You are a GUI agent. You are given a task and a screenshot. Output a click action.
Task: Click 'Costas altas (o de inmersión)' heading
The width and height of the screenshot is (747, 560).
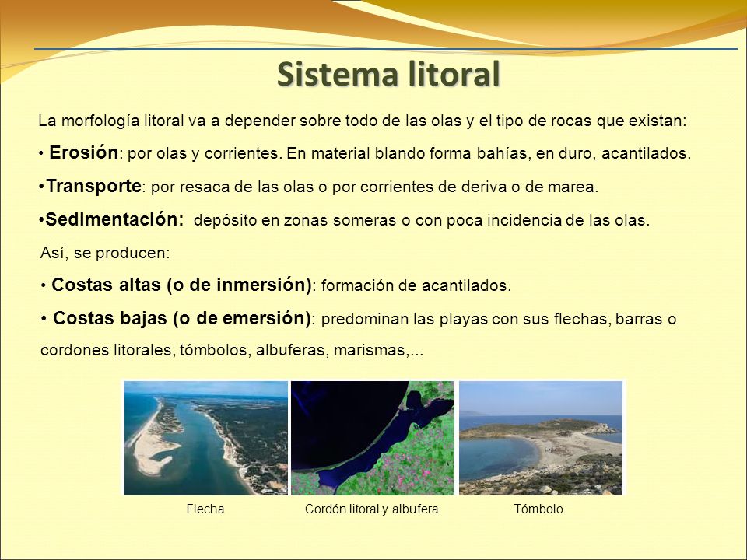point(181,285)
